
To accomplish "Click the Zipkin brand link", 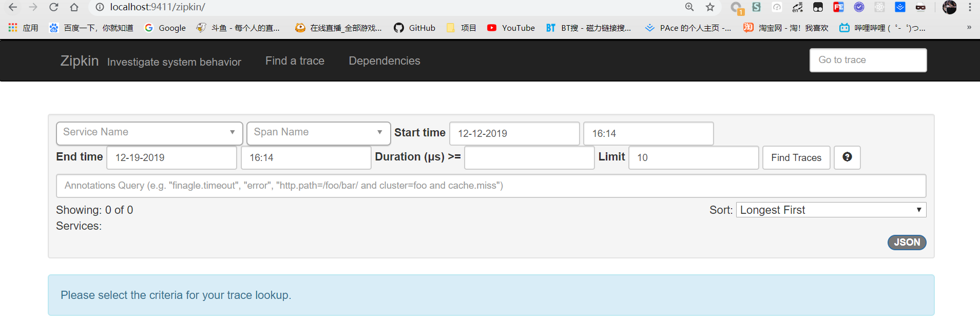I will (x=79, y=61).
